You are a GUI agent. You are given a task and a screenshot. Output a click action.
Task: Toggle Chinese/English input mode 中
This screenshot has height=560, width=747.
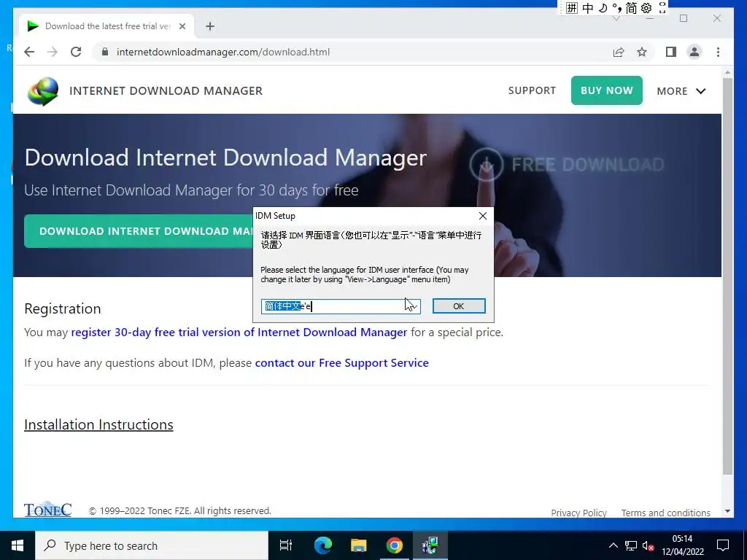[587, 7]
